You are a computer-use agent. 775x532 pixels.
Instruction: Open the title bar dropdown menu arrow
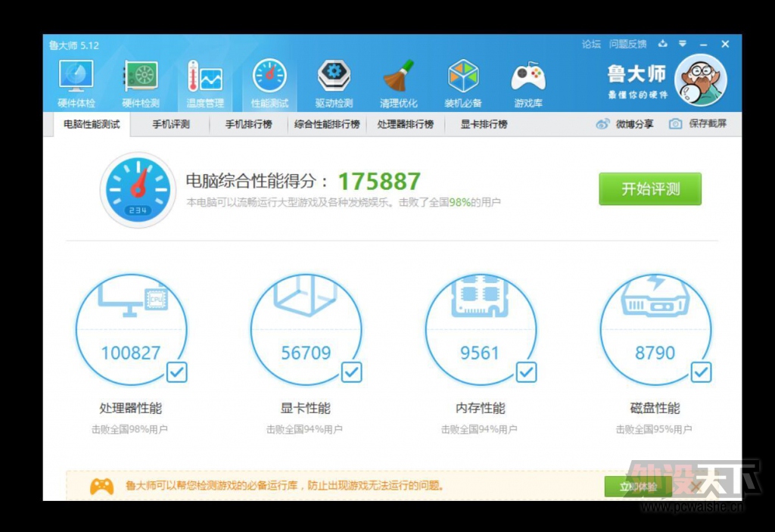[x=683, y=44]
